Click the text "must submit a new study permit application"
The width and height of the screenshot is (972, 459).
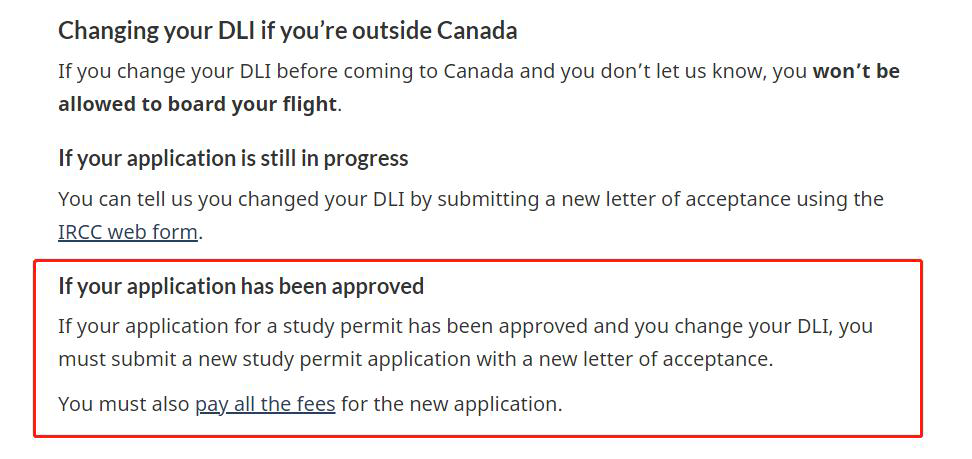point(250,359)
